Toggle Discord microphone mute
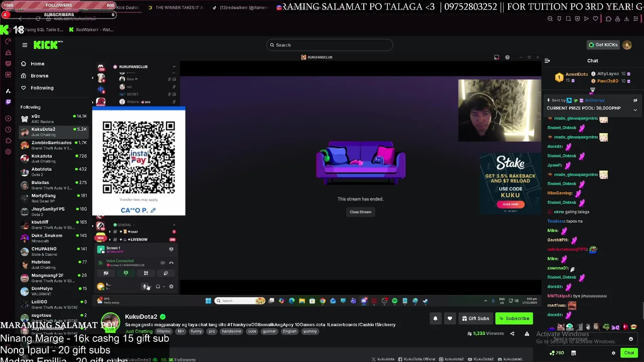The width and height of the screenshot is (644, 362). coord(145,287)
